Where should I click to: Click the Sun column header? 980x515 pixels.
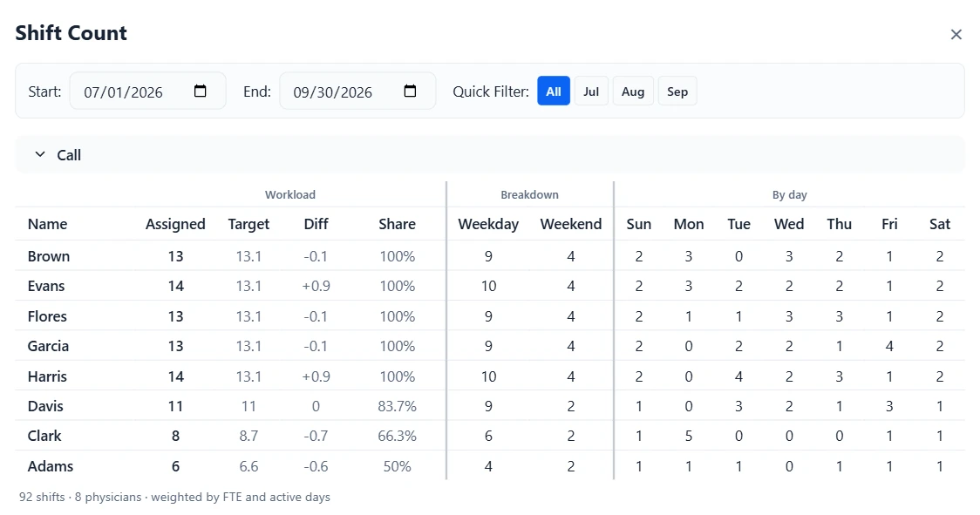639,224
